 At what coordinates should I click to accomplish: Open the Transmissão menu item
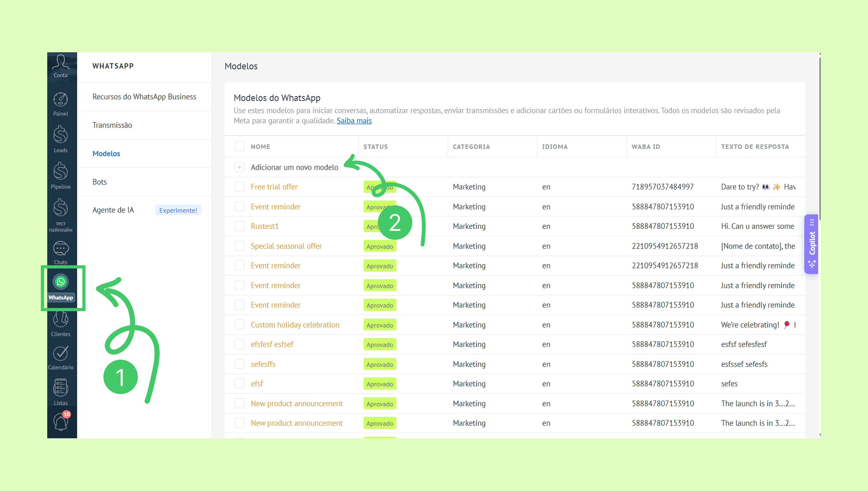112,125
